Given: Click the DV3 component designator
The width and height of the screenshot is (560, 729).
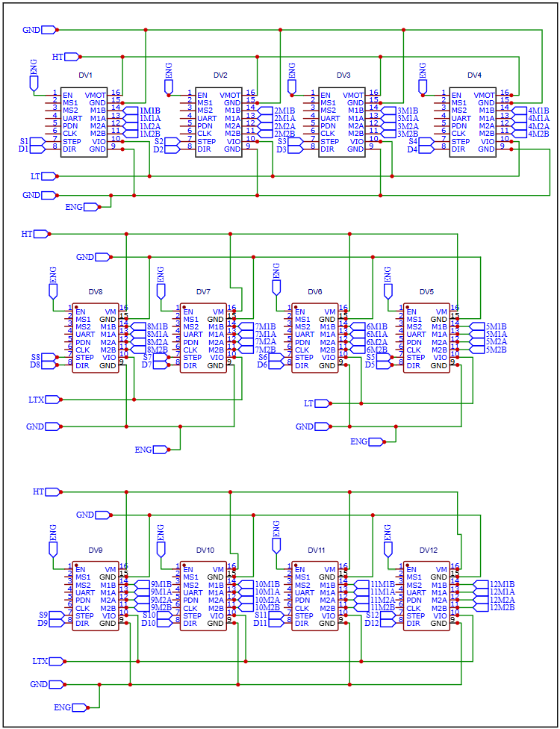Looking at the screenshot, I should pyautogui.click(x=343, y=75).
